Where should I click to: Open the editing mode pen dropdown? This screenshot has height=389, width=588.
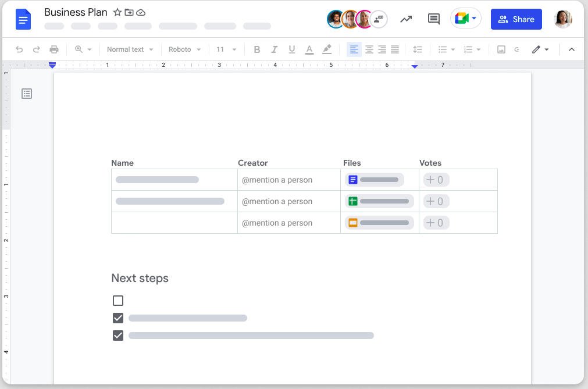[x=540, y=49]
